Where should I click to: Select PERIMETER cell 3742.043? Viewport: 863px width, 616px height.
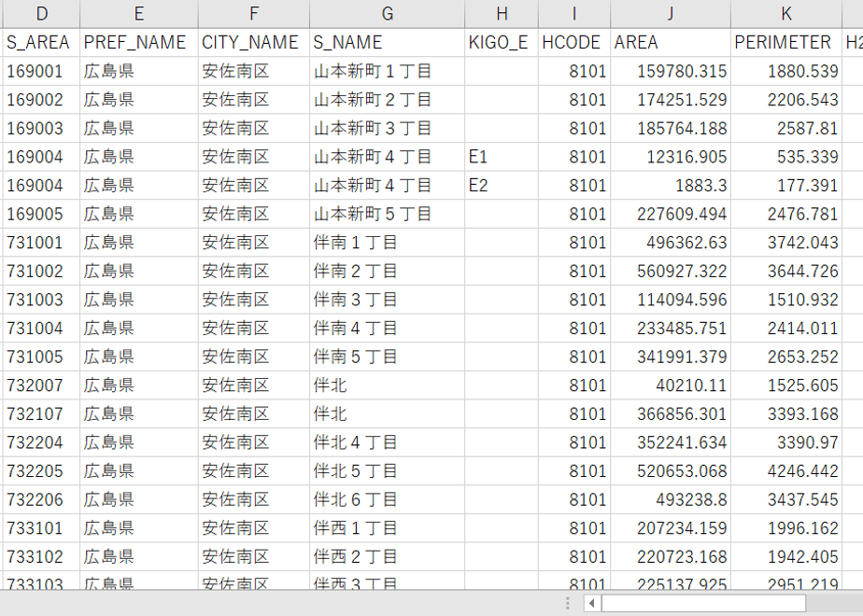click(786, 243)
